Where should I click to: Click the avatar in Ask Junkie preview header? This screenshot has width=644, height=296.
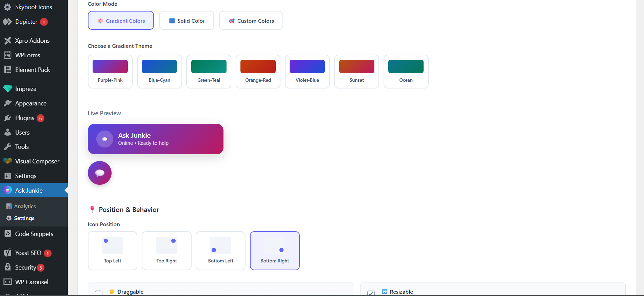point(105,139)
